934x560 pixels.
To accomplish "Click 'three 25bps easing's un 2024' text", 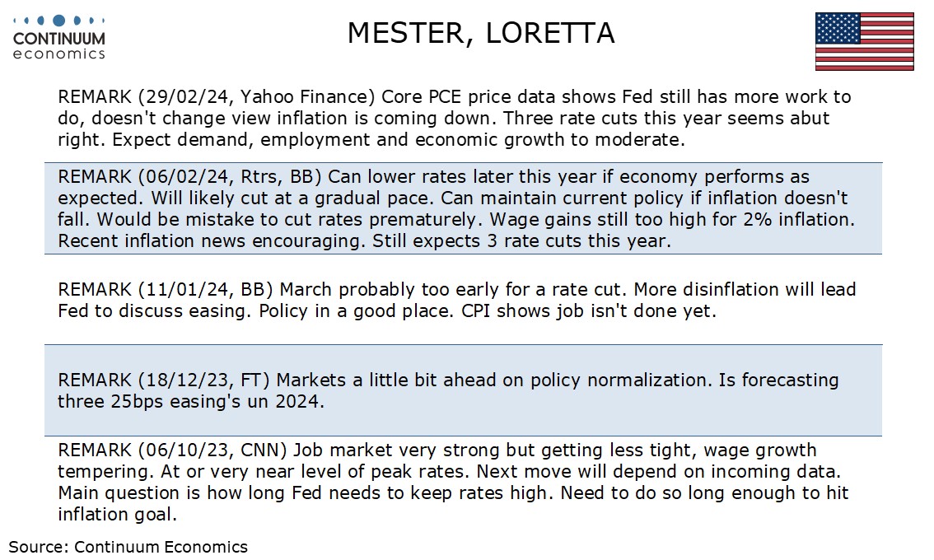I will [190, 402].
